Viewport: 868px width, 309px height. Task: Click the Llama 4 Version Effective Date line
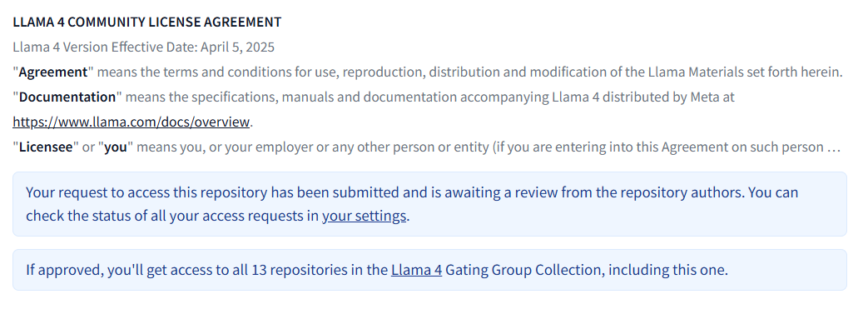click(143, 47)
